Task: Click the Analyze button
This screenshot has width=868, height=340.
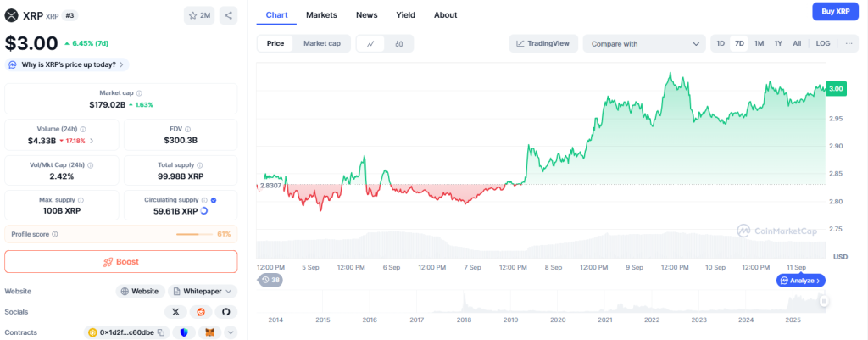Action: pos(801,281)
